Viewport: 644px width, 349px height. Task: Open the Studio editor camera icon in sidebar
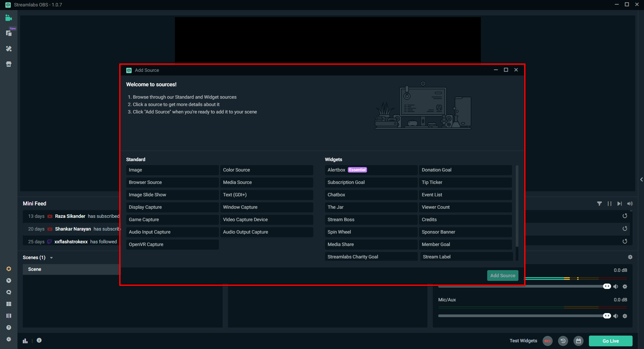coord(9,18)
